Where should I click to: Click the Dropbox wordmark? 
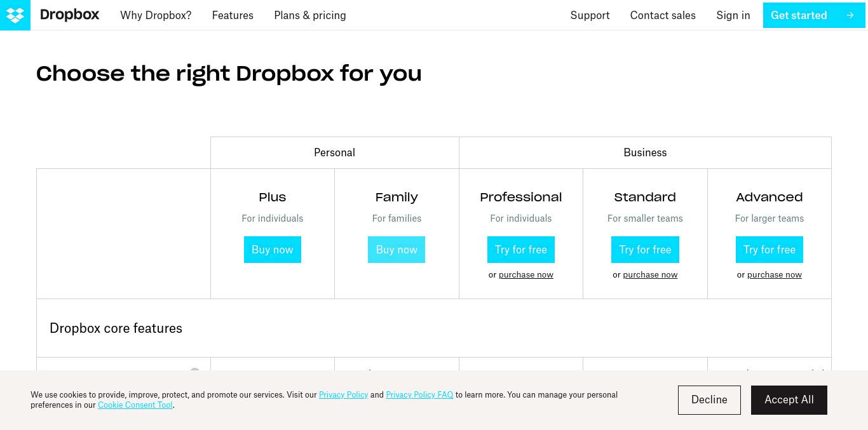[70, 15]
